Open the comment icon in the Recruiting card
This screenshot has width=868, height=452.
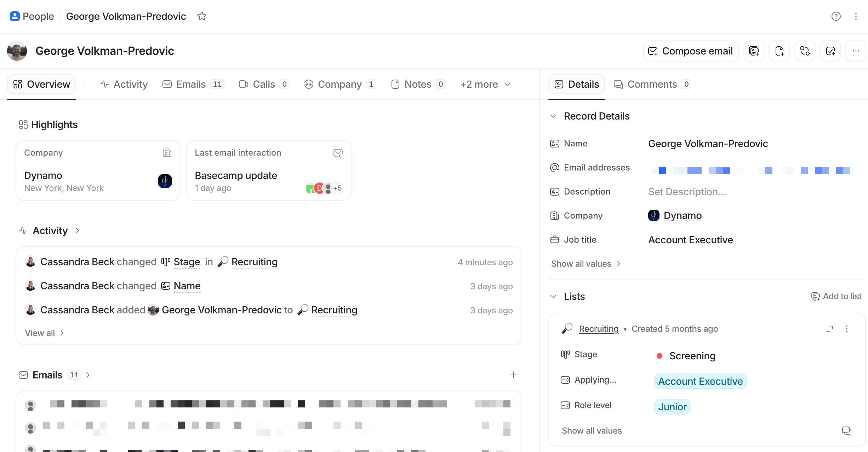(846, 431)
